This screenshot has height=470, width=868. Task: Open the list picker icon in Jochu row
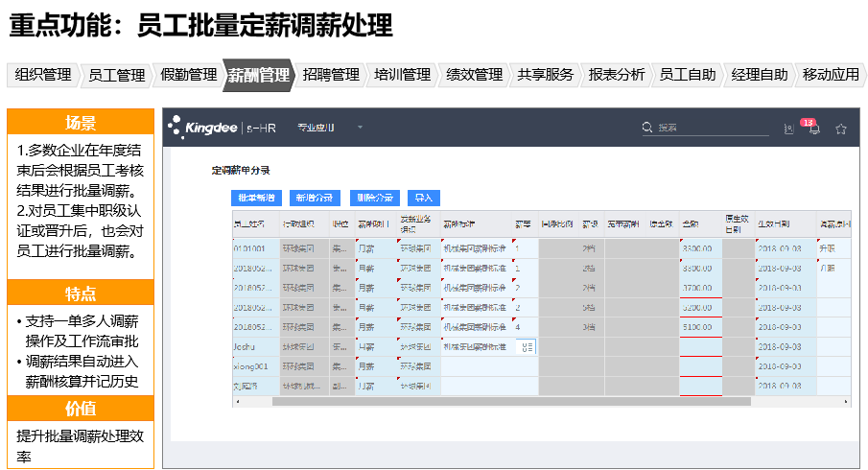coord(527,347)
